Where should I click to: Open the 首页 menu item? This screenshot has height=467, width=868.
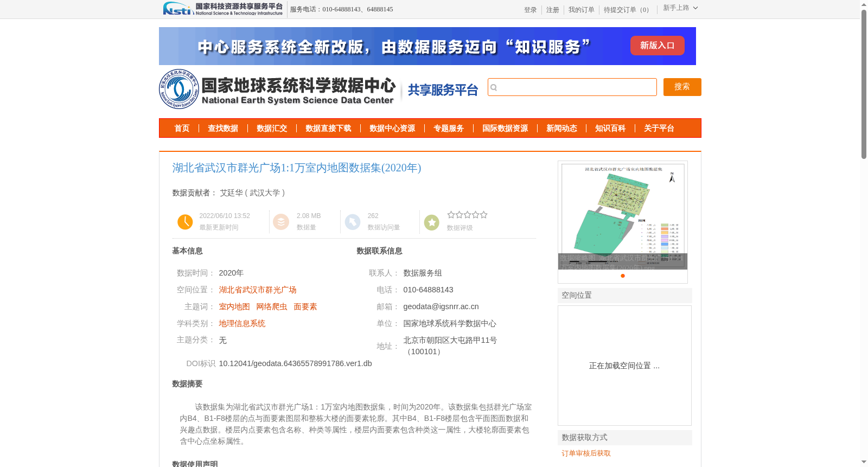point(182,129)
